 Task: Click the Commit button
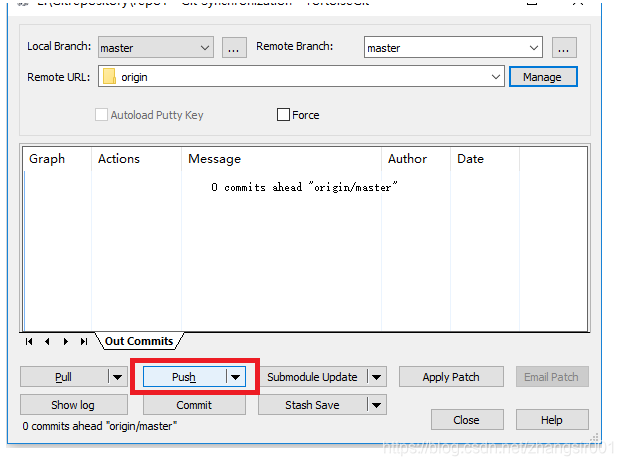(x=194, y=405)
